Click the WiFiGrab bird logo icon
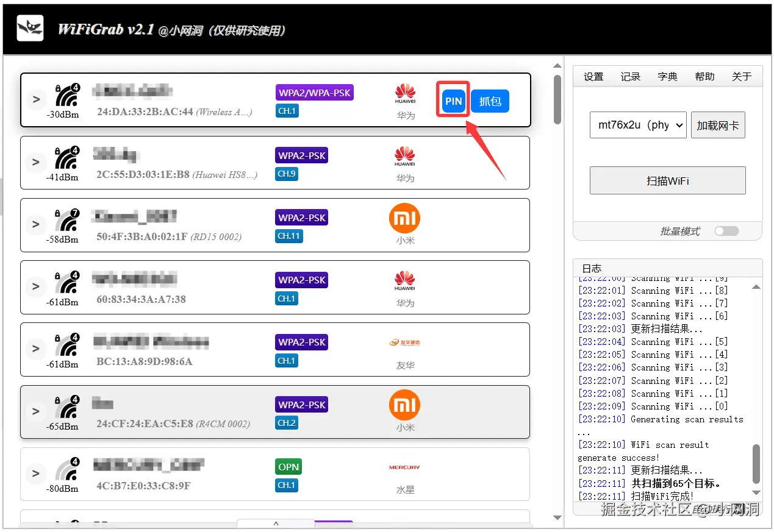The height and width of the screenshot is (532, 774). pyautogui.click(x=30, y=28)
